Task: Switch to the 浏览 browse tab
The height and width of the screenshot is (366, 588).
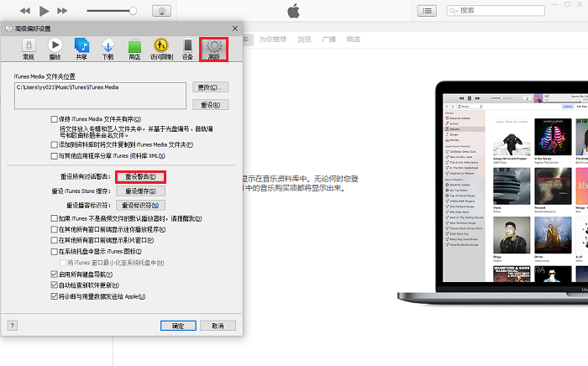Action: [x=304, y=39]
